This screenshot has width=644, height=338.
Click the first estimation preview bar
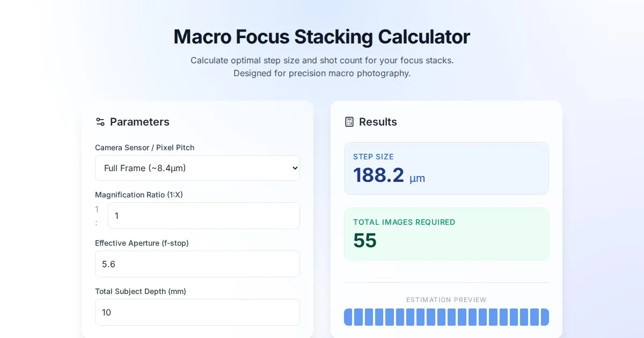(x=348, y=317)
